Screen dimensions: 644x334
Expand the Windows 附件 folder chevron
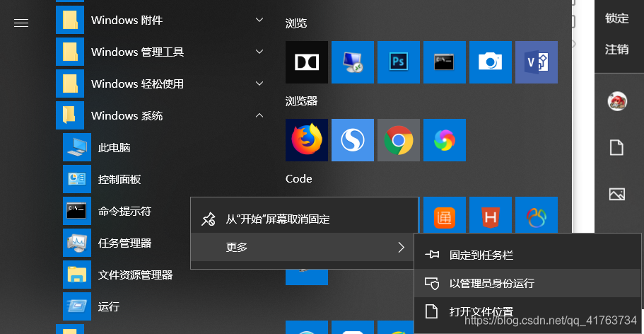[x=259, y=20]
